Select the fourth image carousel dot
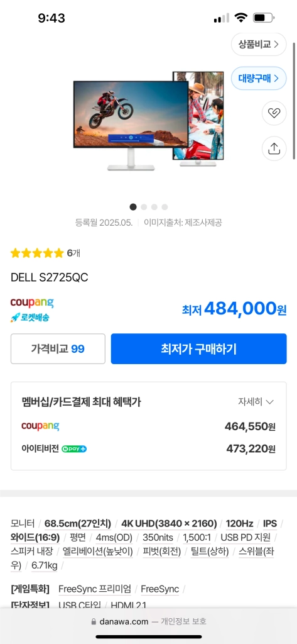This screenshot has width=297, height=644. coord(165,207)
